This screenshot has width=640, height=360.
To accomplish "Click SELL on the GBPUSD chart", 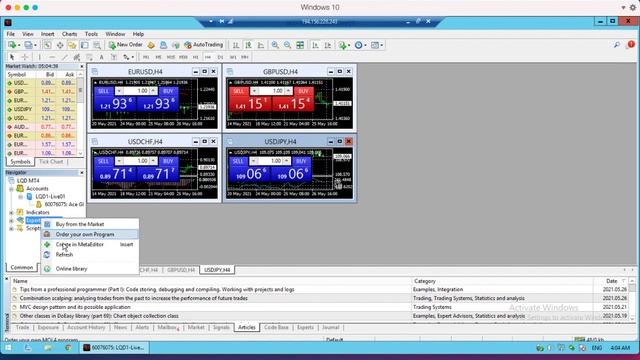I will [239, 91].
